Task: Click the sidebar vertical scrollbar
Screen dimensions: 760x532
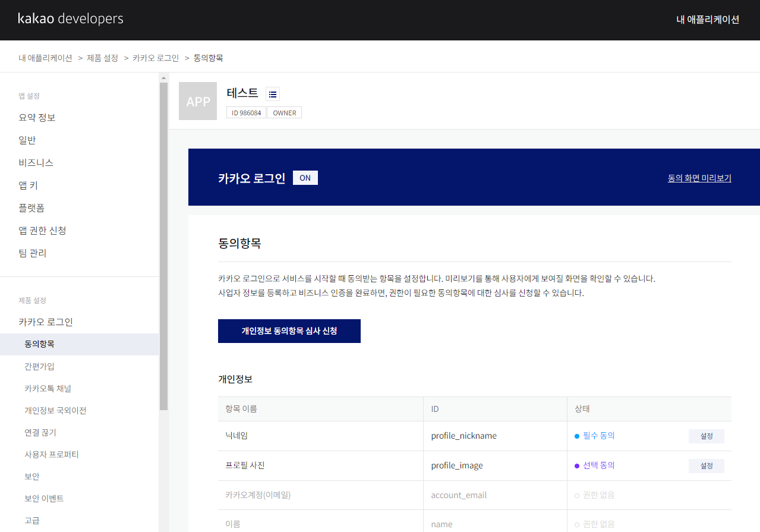Action: coord(163,246)
